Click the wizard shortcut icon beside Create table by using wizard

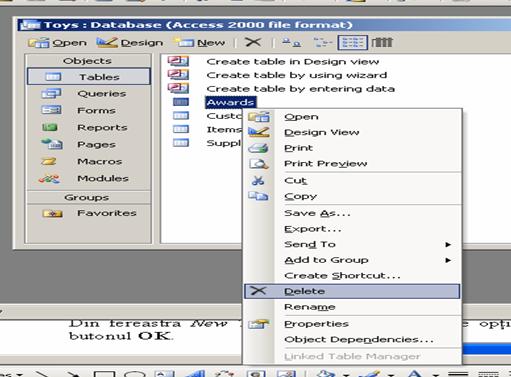point(178,75)
